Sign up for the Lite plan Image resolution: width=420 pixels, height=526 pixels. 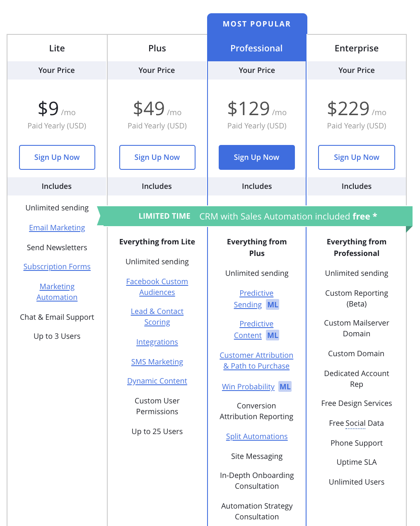click(57, 157)
